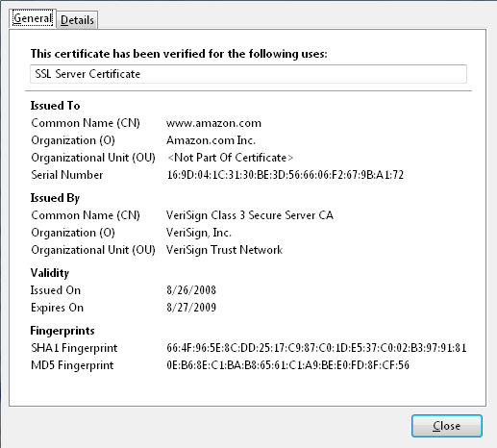
Task: Click the Close button
Action: click(x=447, y=426)
